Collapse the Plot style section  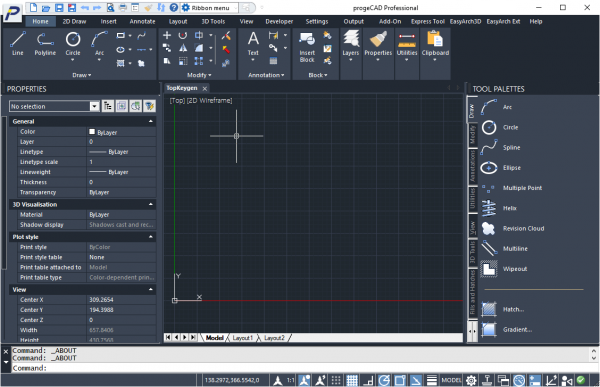click(x=151, y=237)
